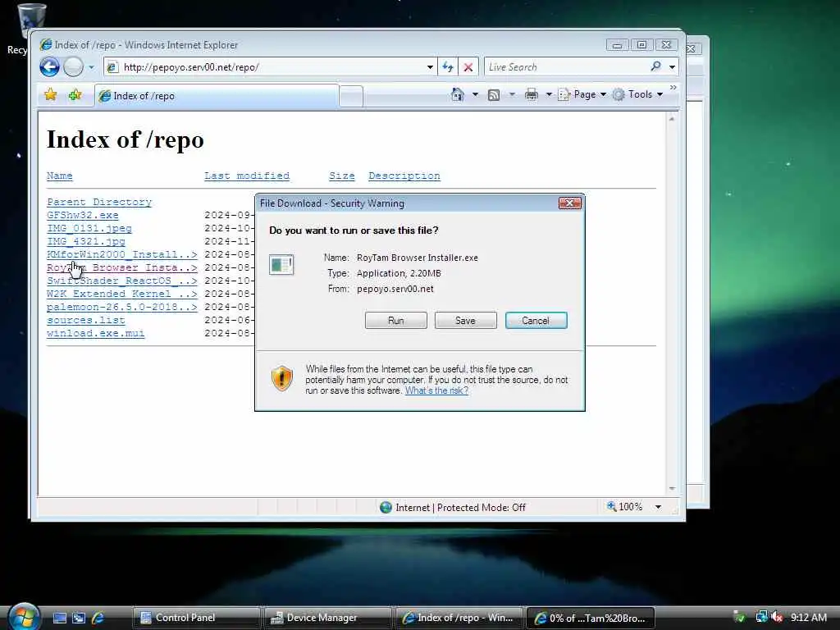The image size is (840, 630).
Task: Sort listing by Name column
Action: [59, 176]
